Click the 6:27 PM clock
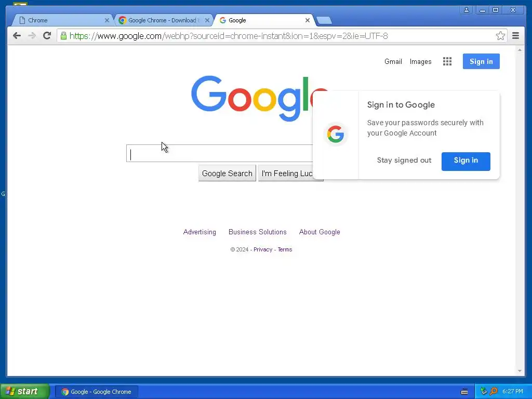 pyautogui.click(x=513, y=392)
